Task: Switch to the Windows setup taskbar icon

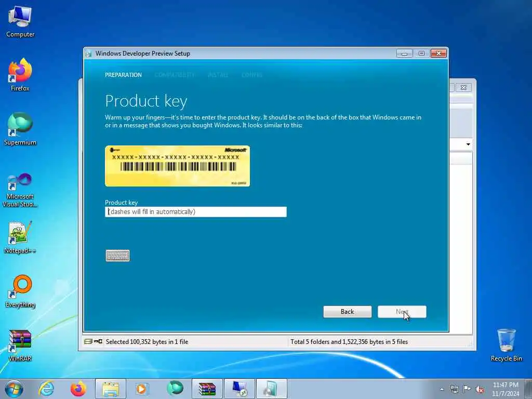Action: (x=271, y=389)
